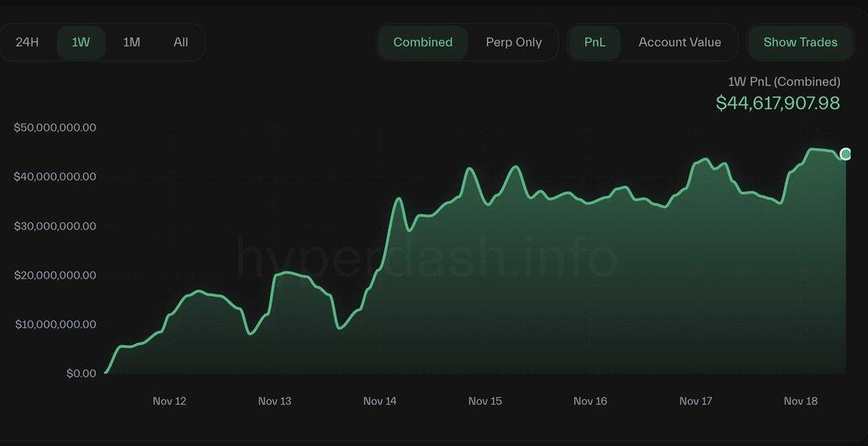868x446 pixels.
Task: Switch chart to Account Value
Action: point(680,42)
